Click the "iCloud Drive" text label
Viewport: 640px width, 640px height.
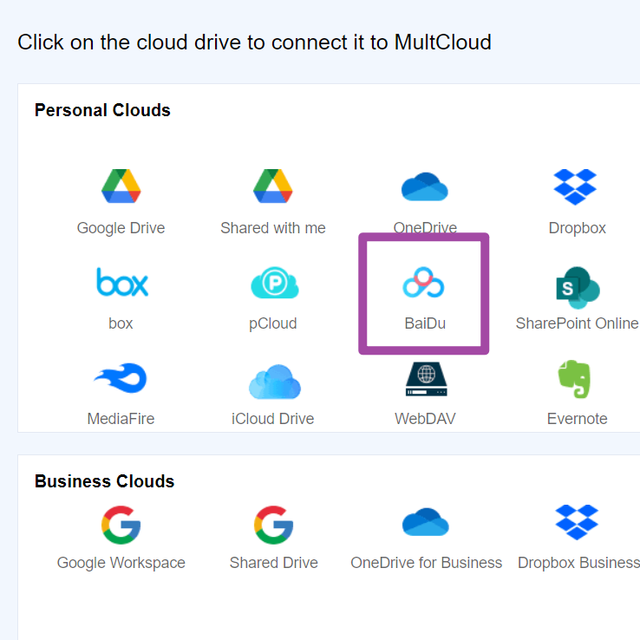273,419
